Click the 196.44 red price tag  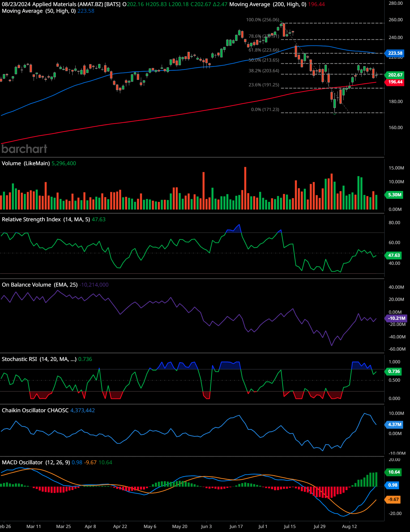coord(394,82)
